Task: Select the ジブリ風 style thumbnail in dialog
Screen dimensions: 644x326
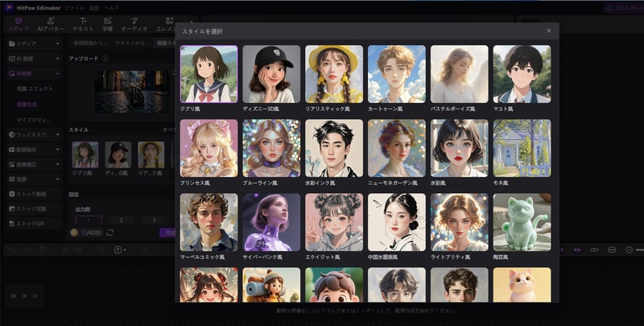Action: click(209, 74)
